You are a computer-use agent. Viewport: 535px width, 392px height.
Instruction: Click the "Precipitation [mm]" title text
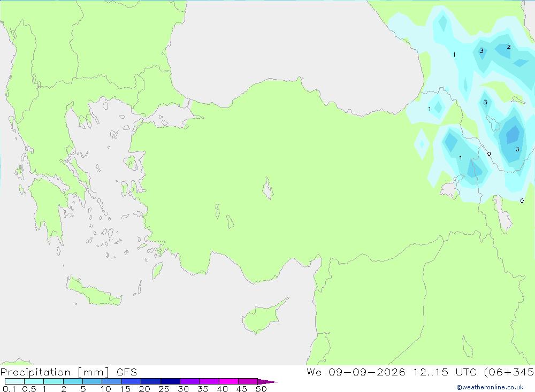[x=55, y=372]
